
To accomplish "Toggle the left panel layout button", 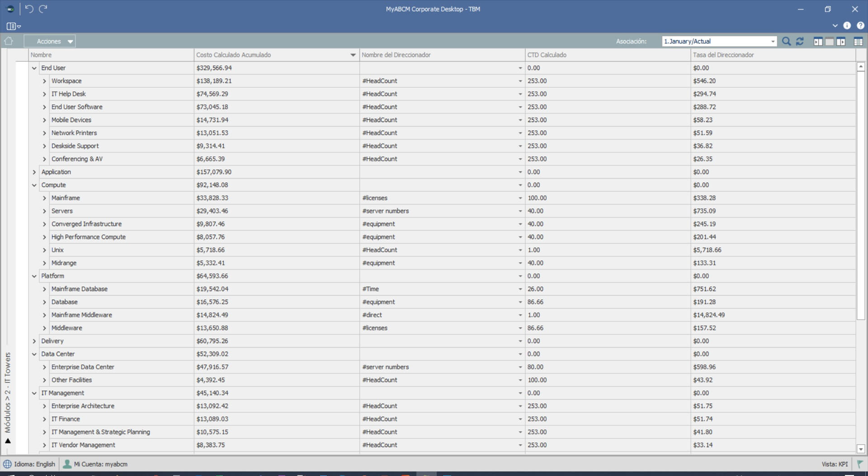I will point(818,42).
